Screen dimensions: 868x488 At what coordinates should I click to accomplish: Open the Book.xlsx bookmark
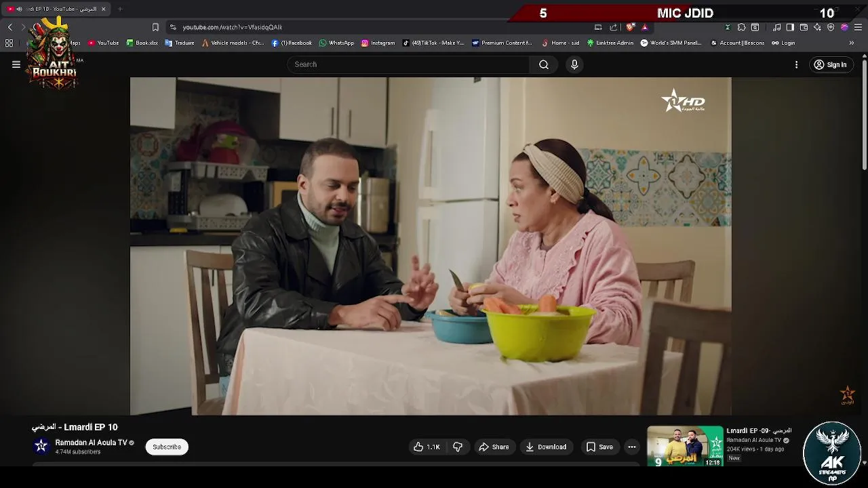click(142, 43)
